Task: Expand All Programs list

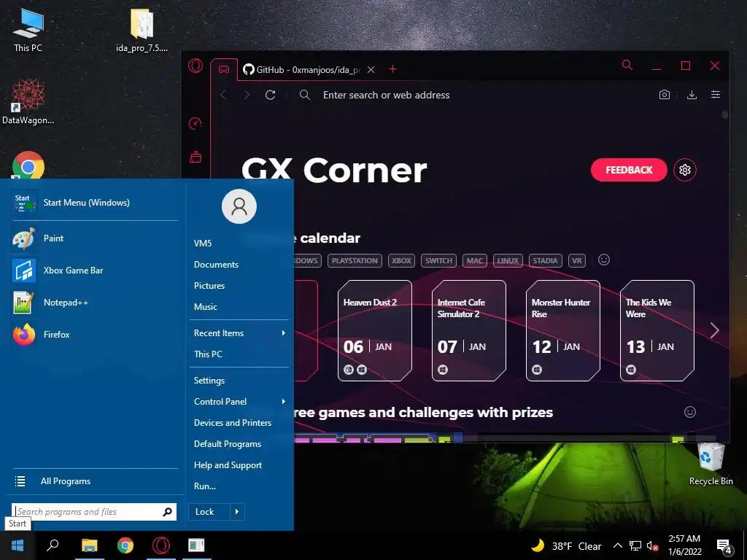Action: (95, 481)
